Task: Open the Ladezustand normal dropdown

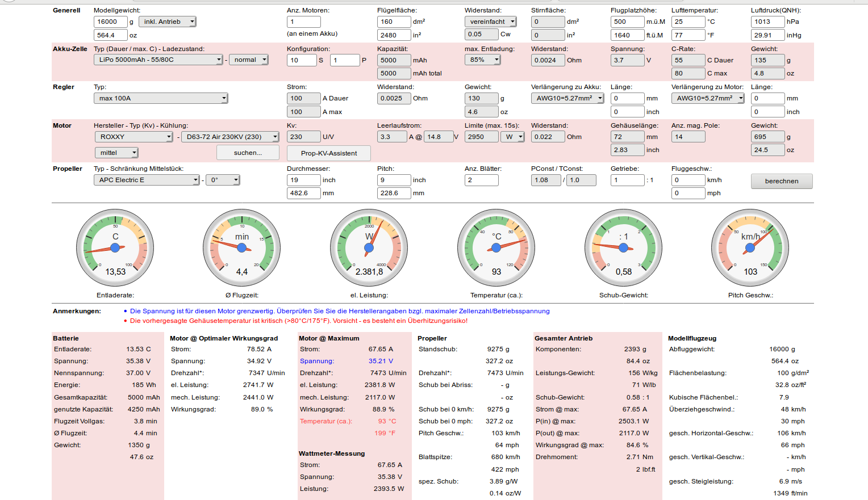Action: point(248,60)
